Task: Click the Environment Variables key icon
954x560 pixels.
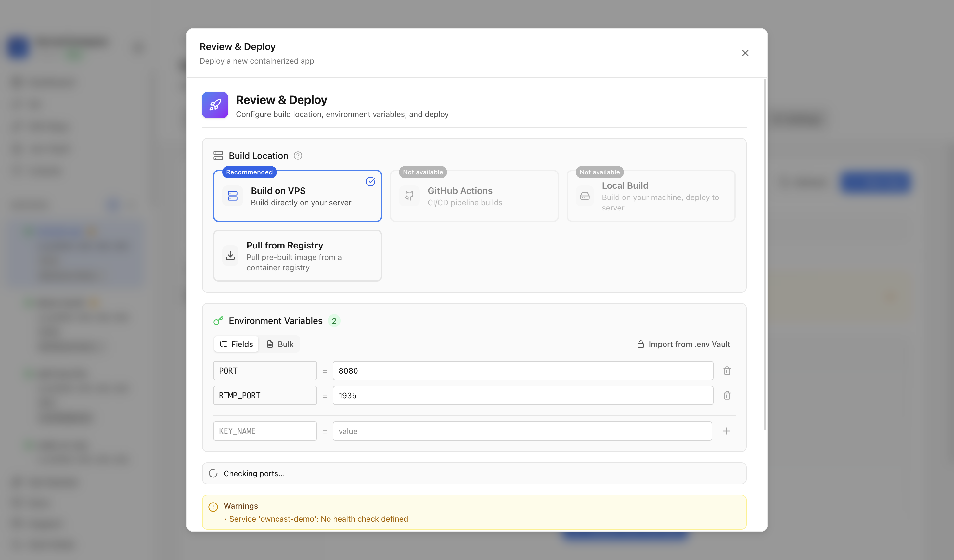Action: pyautogui.click(x=218, y=321)
